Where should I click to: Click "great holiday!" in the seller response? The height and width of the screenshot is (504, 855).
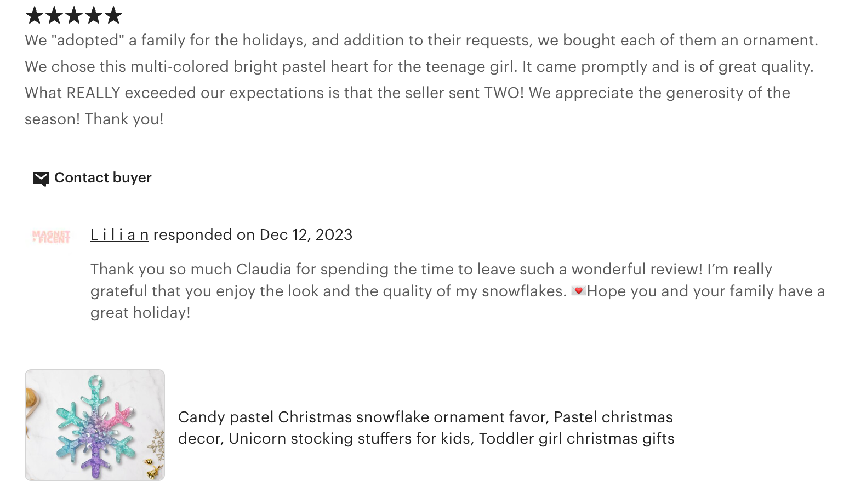(x=140, y=313)
